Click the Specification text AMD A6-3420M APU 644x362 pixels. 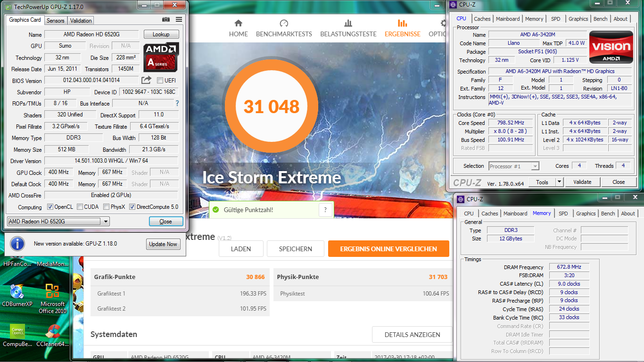tap(560, 72)
